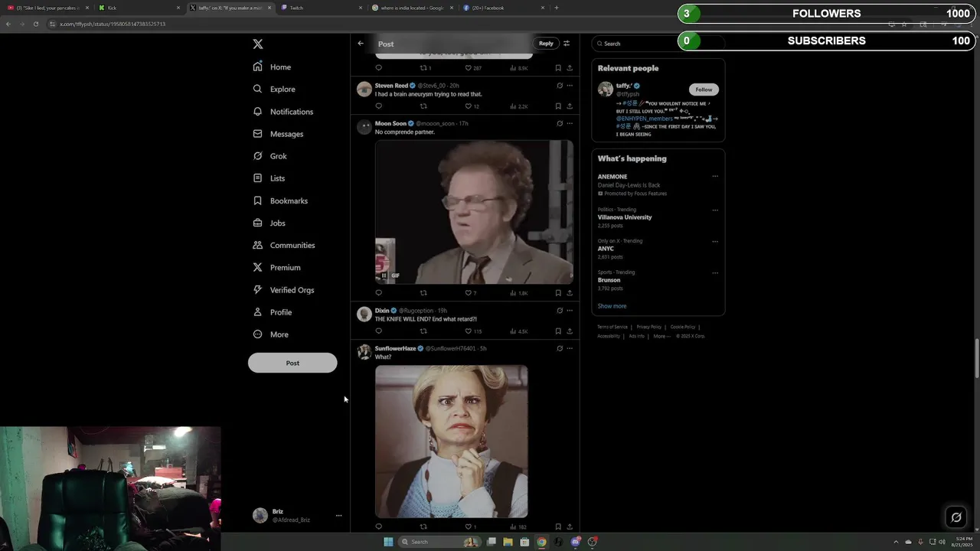This screenshot has width=980, height=551.
Task: Open Terms of Service footer link
Action: click(612, 327)
